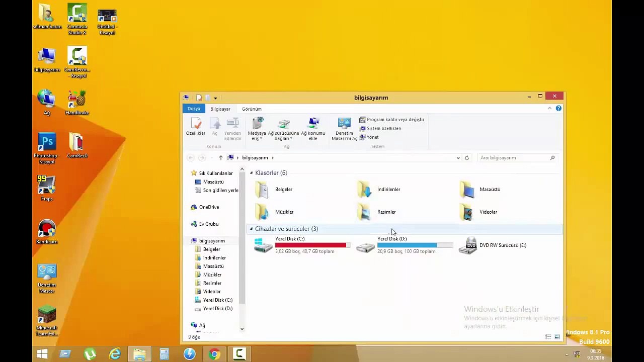Select the Yerel Disk (D:) drive tile
644x362 pixels.
405,245
